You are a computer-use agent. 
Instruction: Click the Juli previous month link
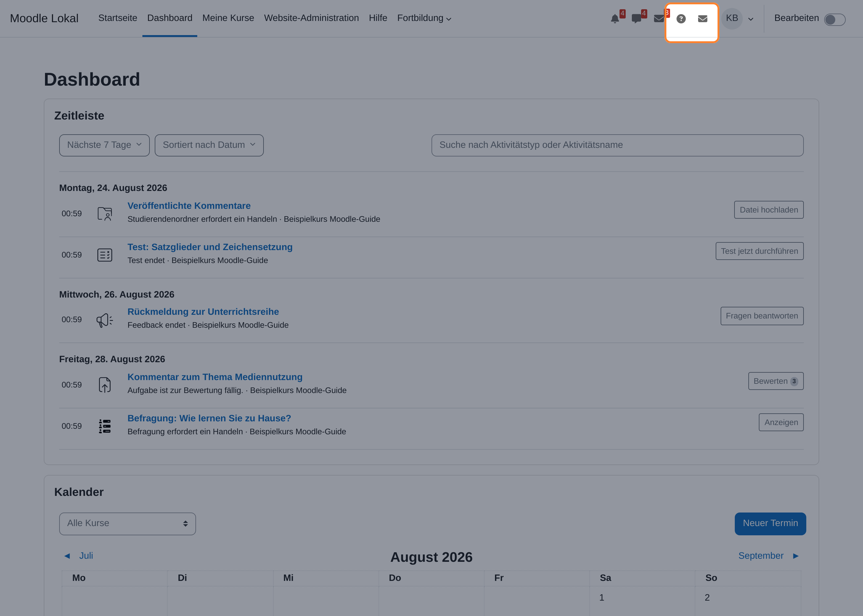(x=86, y=556)
